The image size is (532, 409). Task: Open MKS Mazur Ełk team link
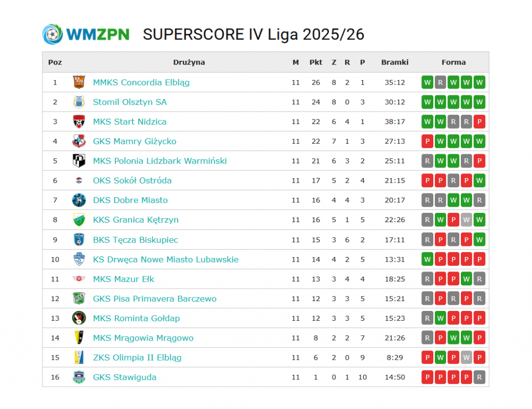(x=124, y=279)
